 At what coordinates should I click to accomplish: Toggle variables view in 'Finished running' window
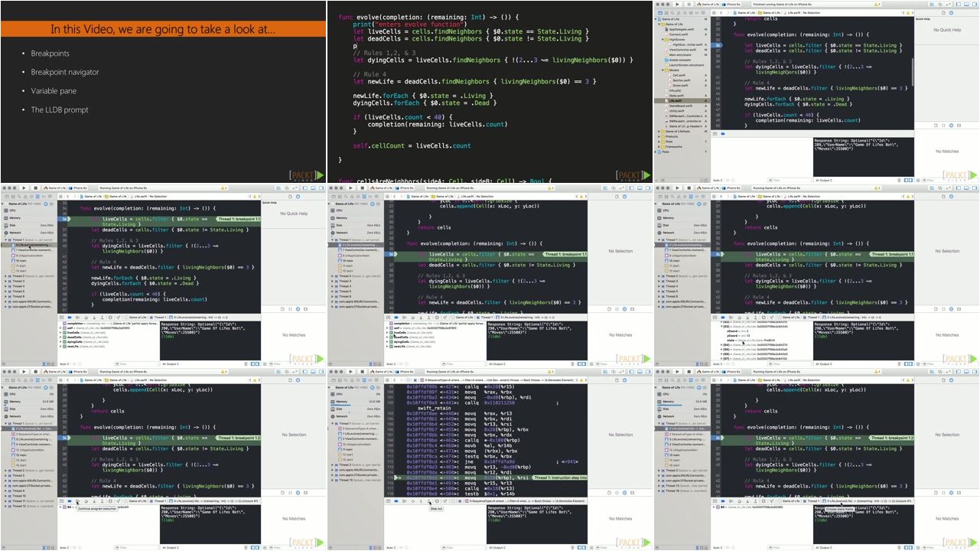pyautogui.click(x=907, y=180)
